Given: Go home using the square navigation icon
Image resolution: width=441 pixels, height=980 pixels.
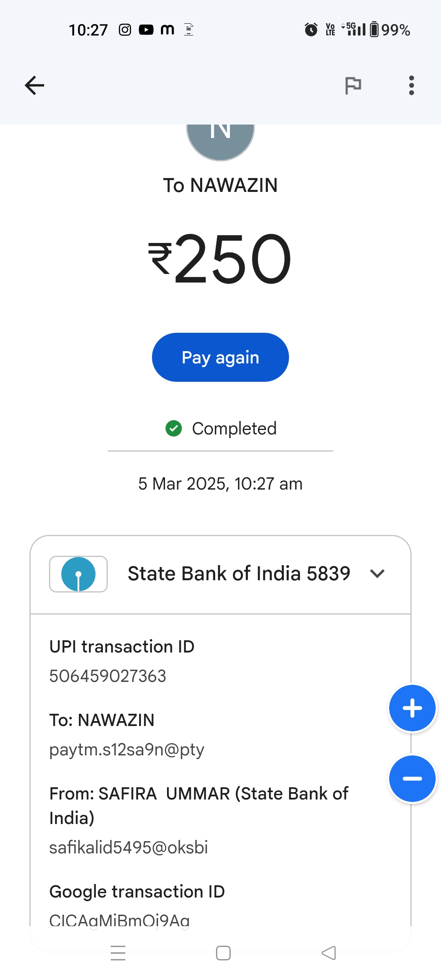Looking at the screenshot, I should click(x=223, y=953).
